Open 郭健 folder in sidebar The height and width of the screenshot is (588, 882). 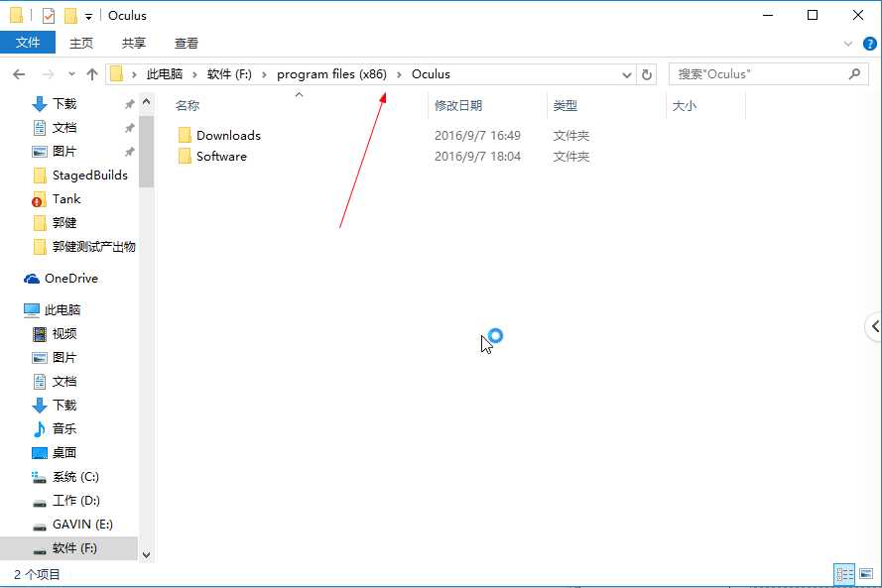click(x=55, y=223)
